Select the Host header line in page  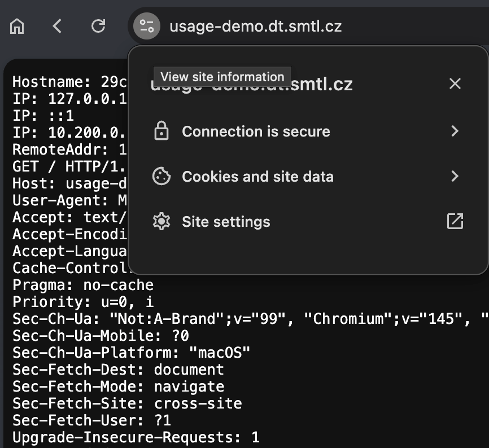coord(68,183)
